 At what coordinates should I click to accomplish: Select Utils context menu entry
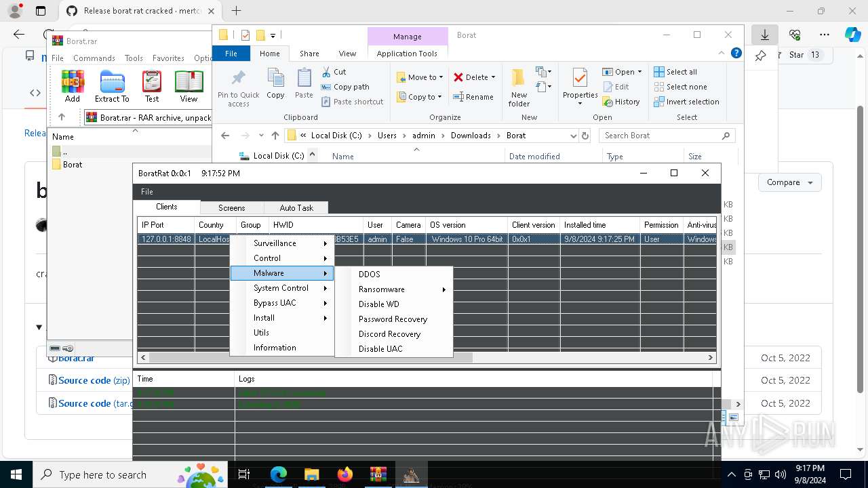tap(282, 333)
